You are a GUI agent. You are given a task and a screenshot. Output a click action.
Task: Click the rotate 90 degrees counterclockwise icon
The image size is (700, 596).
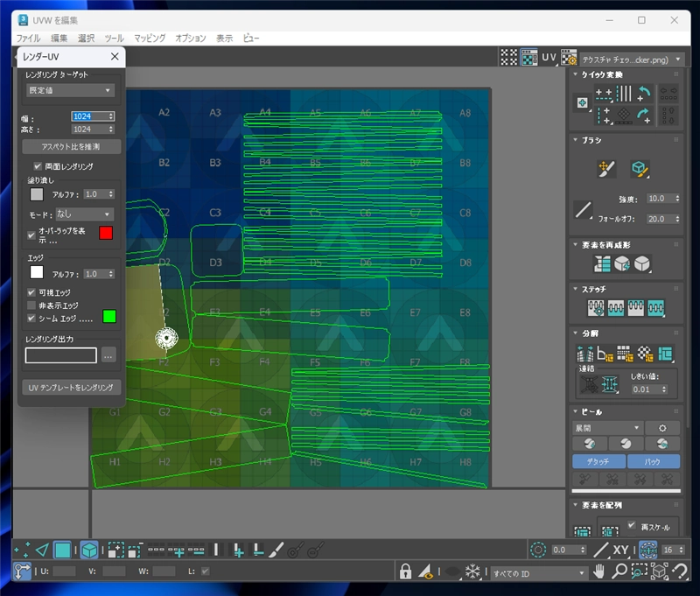[x=643, y=94]
